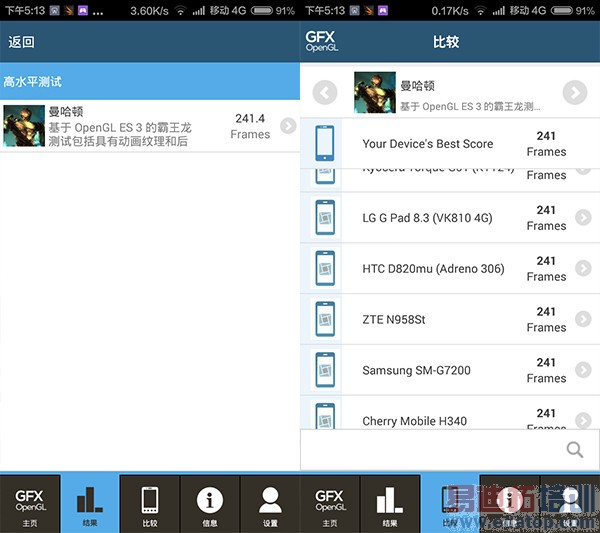Viewport: 600px width, 533px height.
Task: Tap 返回 back button in left screen
Action: [21, 42]
